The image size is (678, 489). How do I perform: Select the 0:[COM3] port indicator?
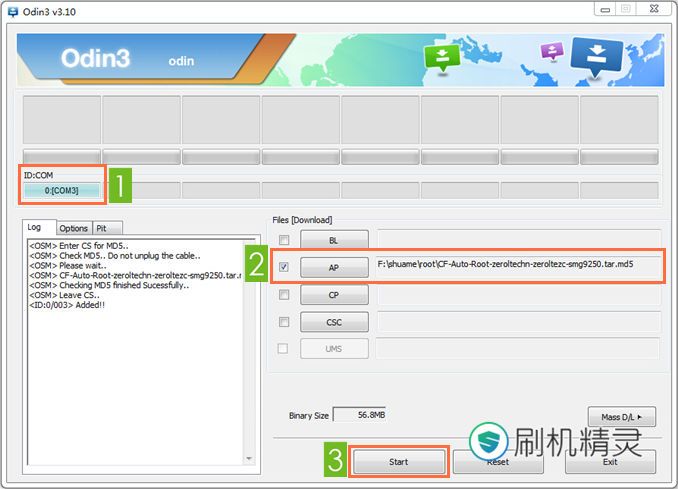(x=62, y=190)
